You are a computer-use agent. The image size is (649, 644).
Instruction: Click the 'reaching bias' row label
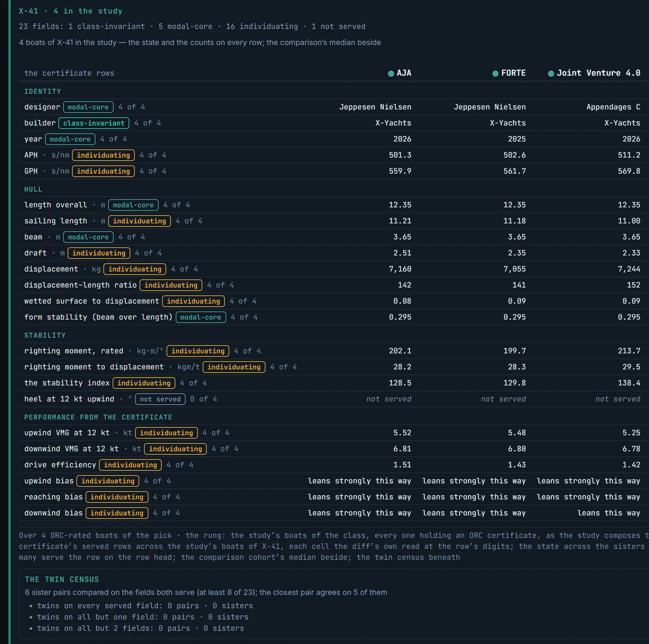click(54, 497)
